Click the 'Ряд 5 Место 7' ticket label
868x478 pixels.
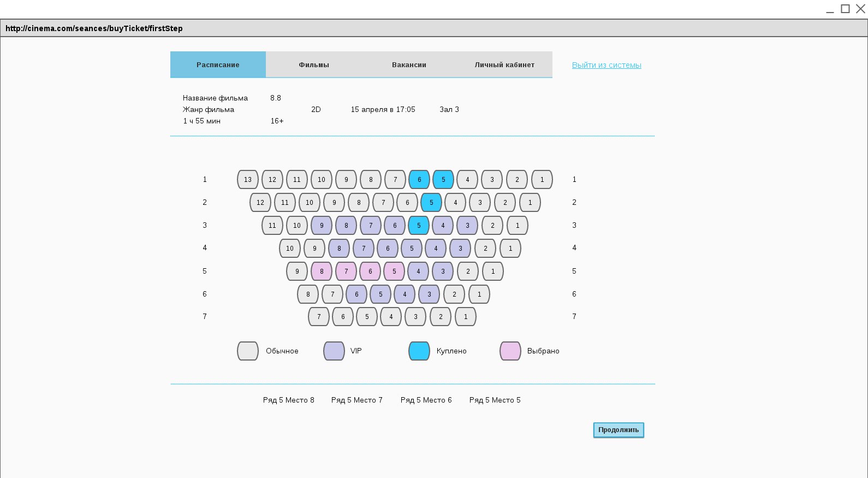pyautogui.click(x=357, y=400)
